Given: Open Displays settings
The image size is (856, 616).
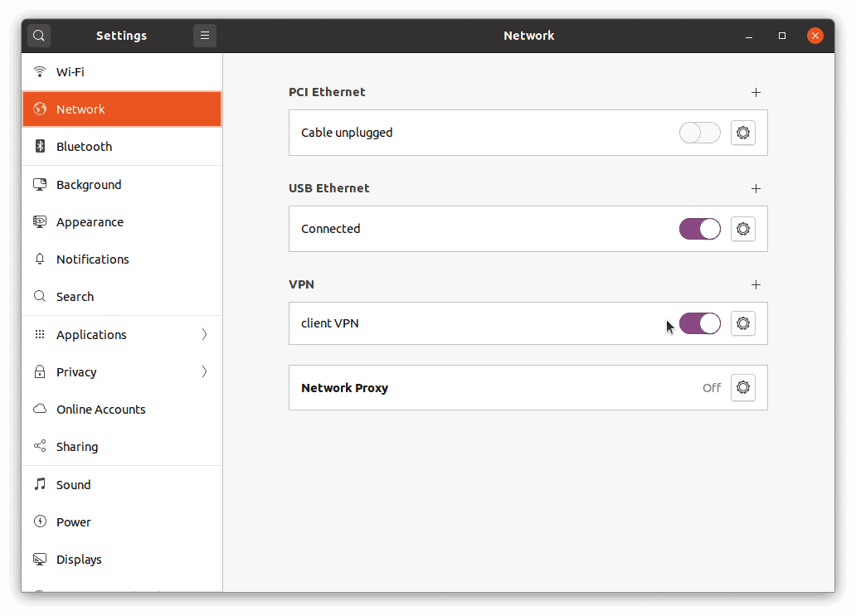Looking at the screenshot, I should [78, 559].
